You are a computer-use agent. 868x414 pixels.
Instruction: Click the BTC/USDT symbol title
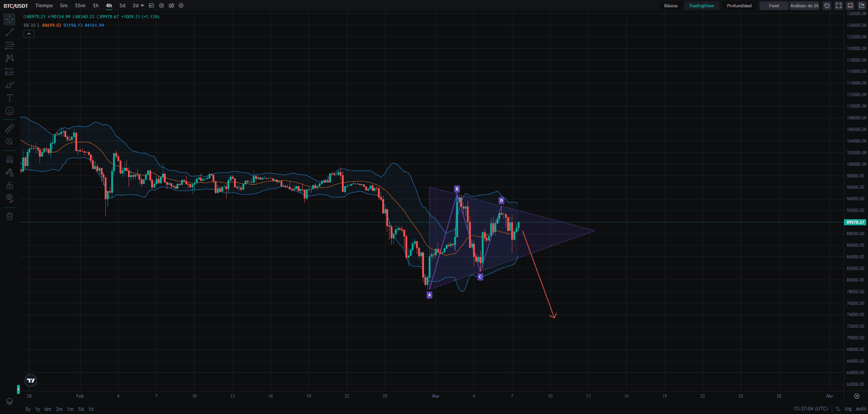[x=16, y=6]
